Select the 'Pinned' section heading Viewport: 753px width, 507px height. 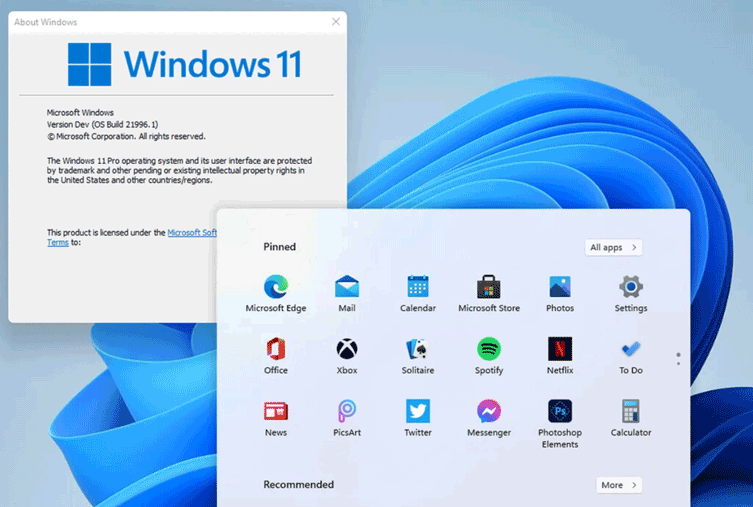tap(279, 247)
